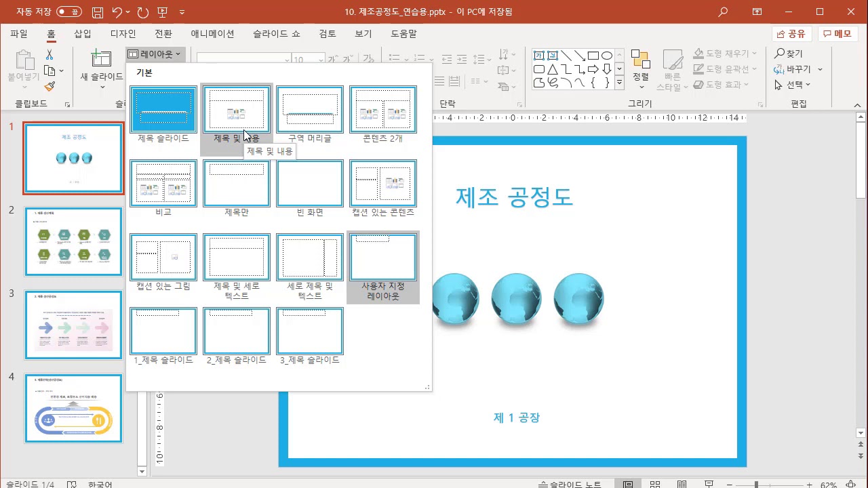The image size is (868, 488).
Task: Open the 도형 윤곽선 shape outline dropdown
Action: click(726, 69)
